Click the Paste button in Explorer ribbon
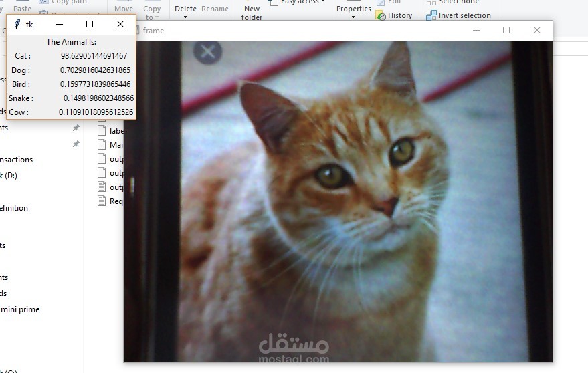The image size is (588, 373). [22, 8]
